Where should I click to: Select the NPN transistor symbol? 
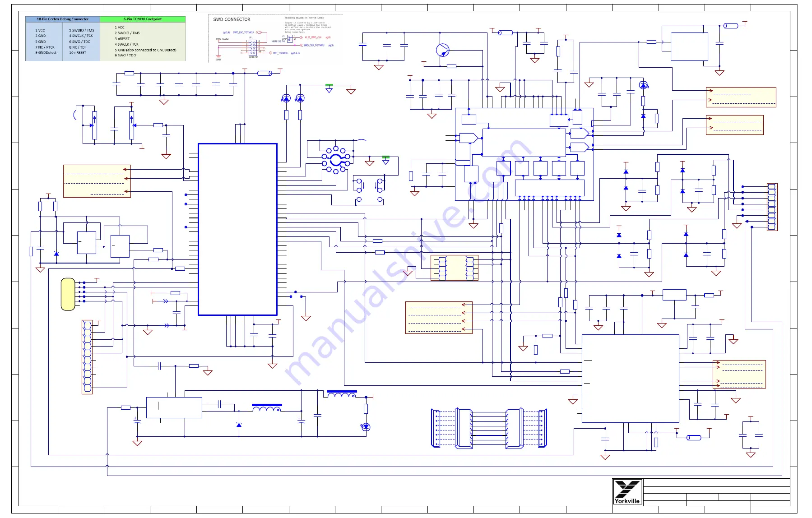coord(443,50)
